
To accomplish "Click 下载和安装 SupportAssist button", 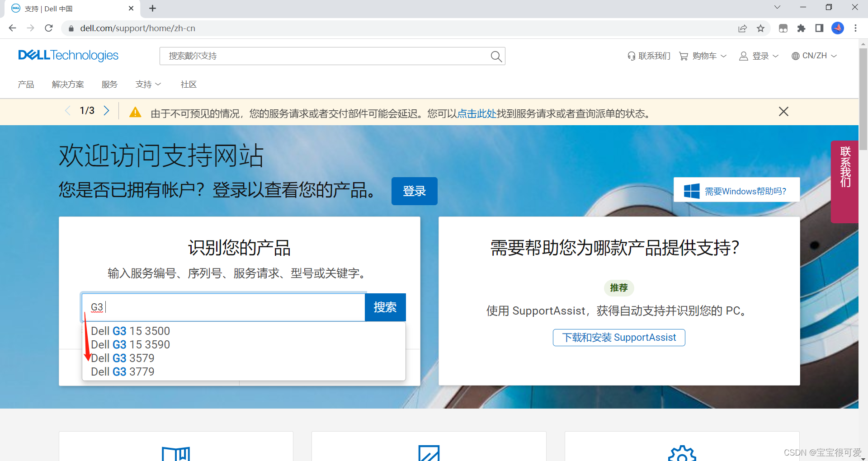I will point(619,338).
